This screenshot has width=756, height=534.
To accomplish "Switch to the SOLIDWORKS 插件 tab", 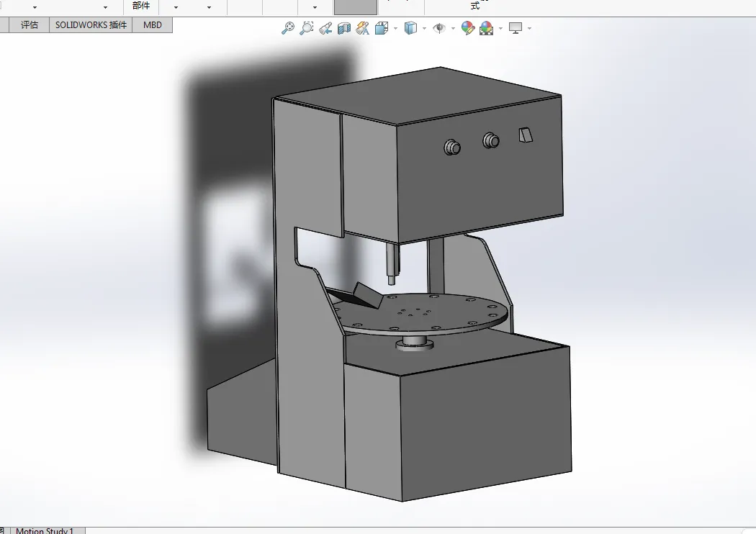I will coord(91,25).
